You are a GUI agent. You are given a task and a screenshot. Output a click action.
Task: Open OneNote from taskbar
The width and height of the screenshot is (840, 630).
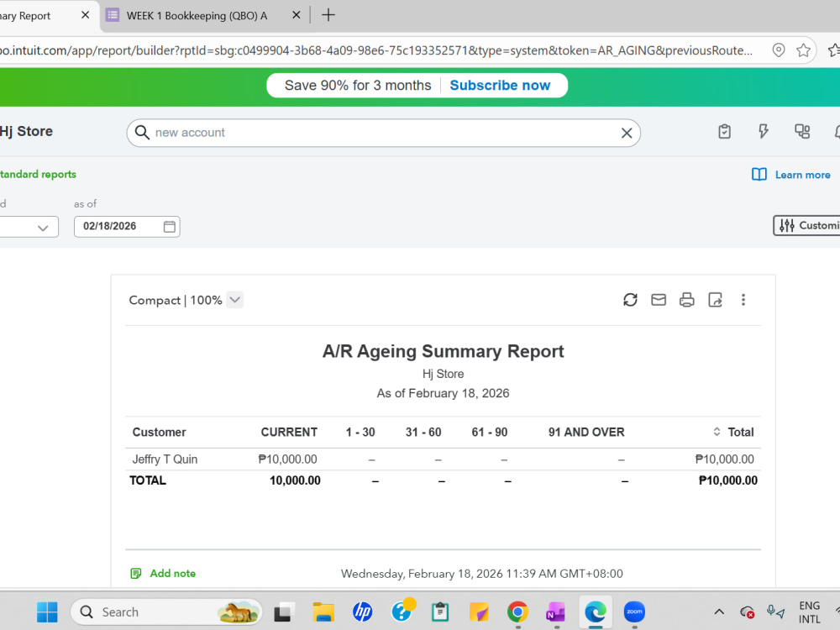point(556,612)
